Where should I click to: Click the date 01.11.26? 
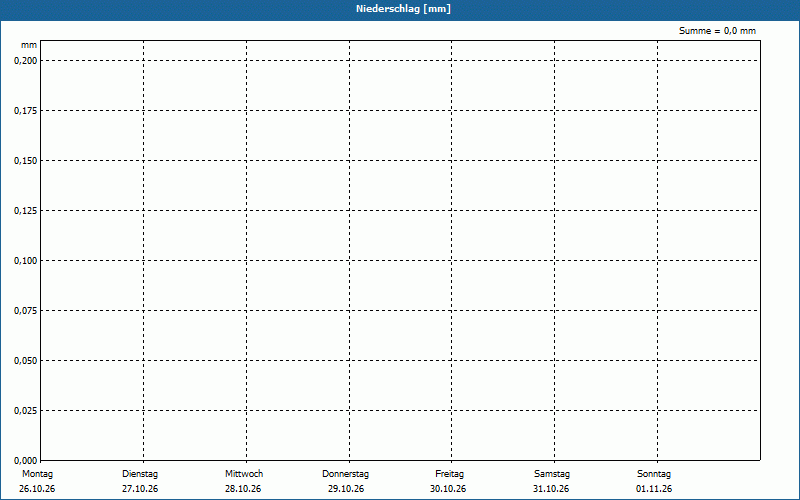coord(654,489)
